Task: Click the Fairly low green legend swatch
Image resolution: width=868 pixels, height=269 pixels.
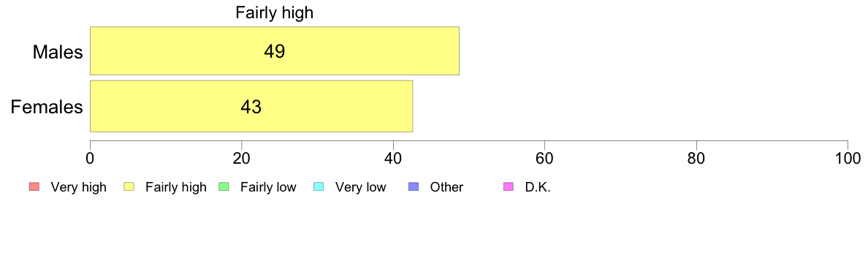Action: pos(223,187)
